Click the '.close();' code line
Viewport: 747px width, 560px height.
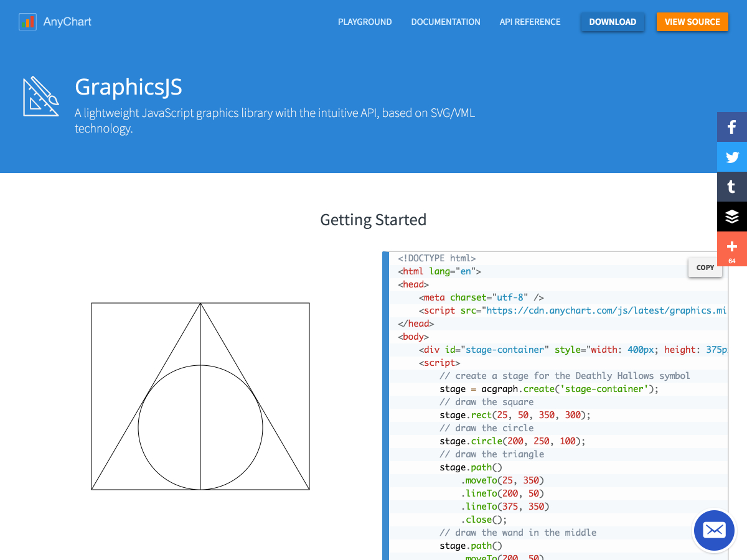[x=484, y=520]
